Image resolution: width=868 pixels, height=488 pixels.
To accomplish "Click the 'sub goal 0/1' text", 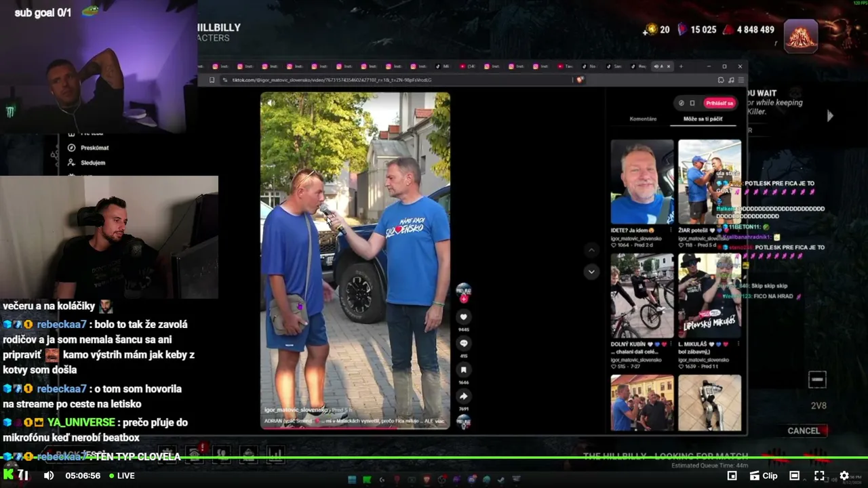I will pyautogui.click(x=43, y=13).
